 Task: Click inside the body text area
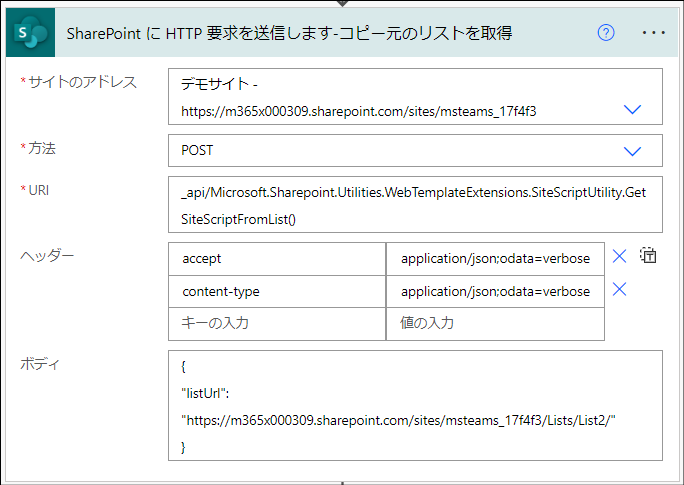point(415,406)
